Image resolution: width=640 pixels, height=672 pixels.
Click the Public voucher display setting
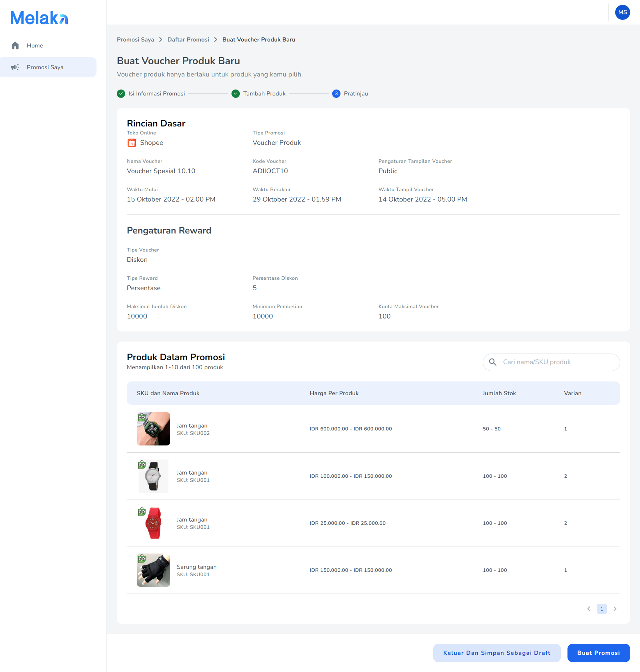pos(388,171)
